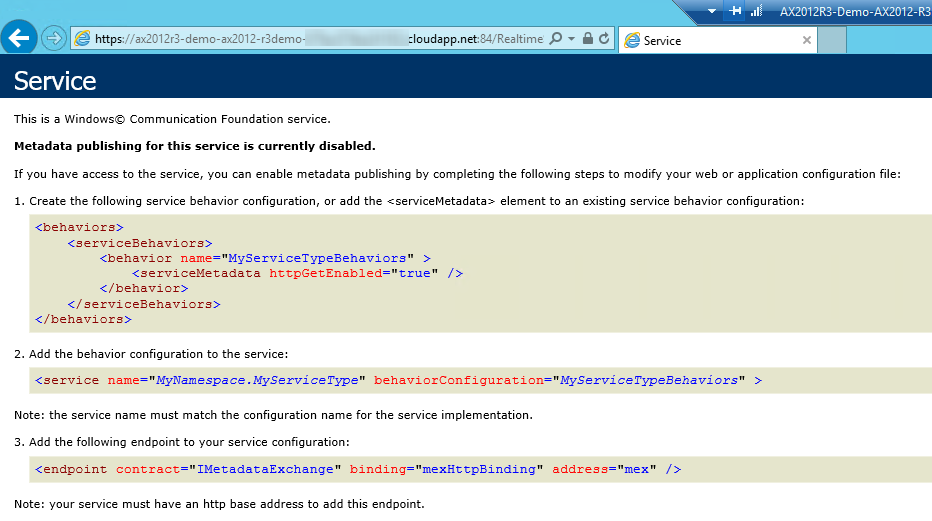
Task: Click the Internet Explorer page icon in address bar
Action: tap(82, 39)
